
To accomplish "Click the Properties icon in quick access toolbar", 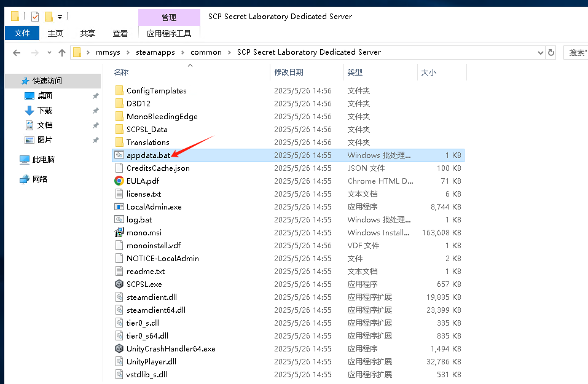I will (35, 17).
